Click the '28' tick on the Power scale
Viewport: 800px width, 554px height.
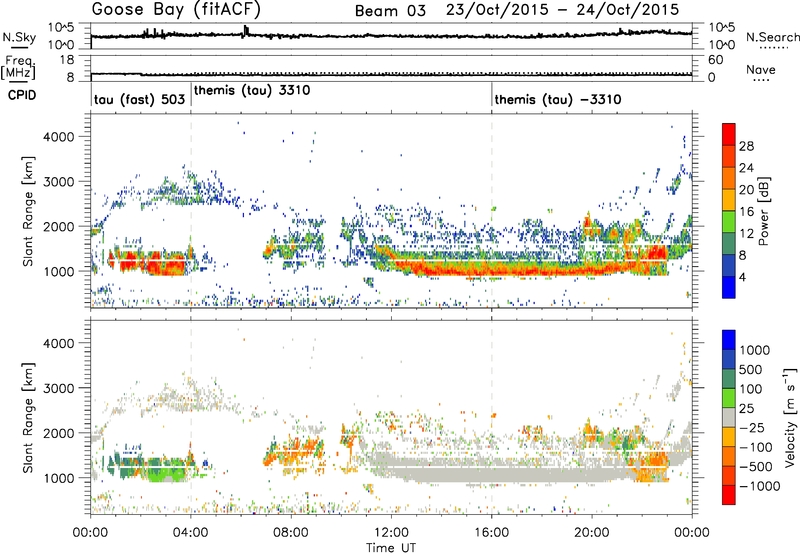[746, 146]
